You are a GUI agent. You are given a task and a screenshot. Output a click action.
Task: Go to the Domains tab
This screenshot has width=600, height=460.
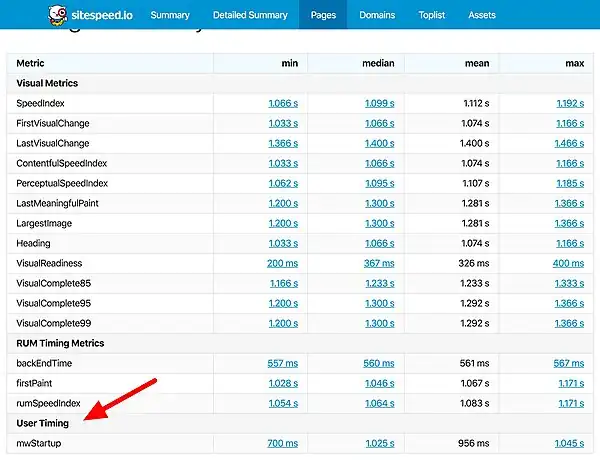377,15
